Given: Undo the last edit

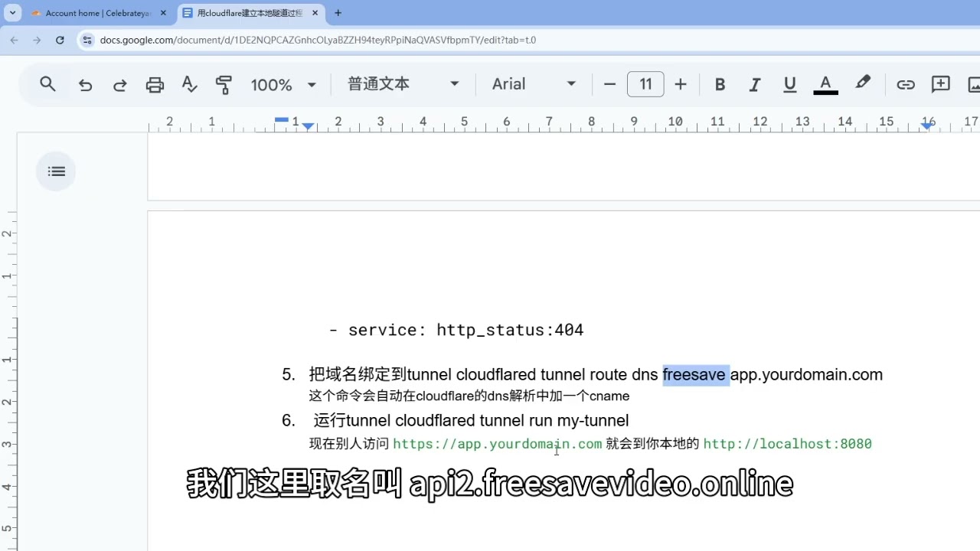Looking at the screenshot, I should (85, 85).
